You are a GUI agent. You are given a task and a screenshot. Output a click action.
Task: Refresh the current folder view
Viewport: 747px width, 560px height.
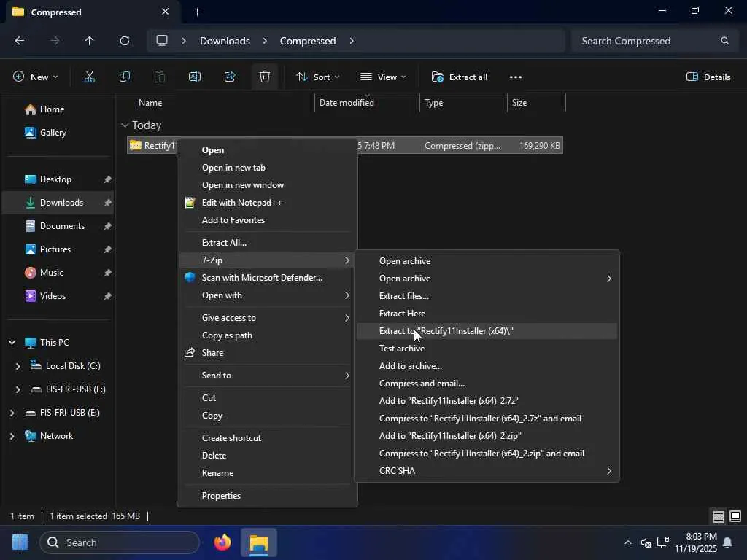coord(125,41)
